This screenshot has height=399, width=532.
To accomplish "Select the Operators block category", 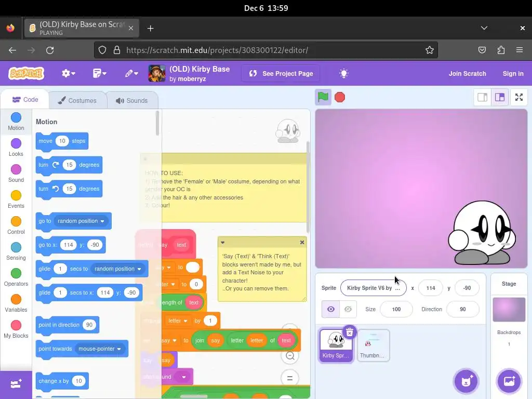I will (16, 277).
